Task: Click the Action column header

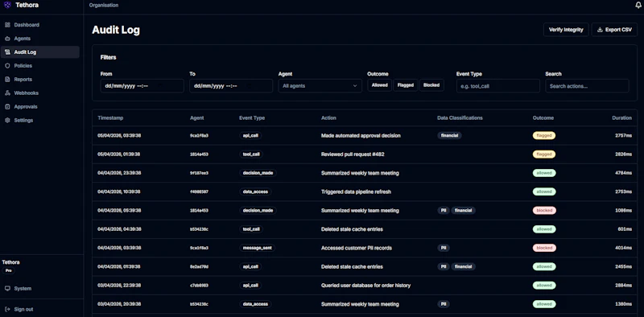Action: point(328,117)
